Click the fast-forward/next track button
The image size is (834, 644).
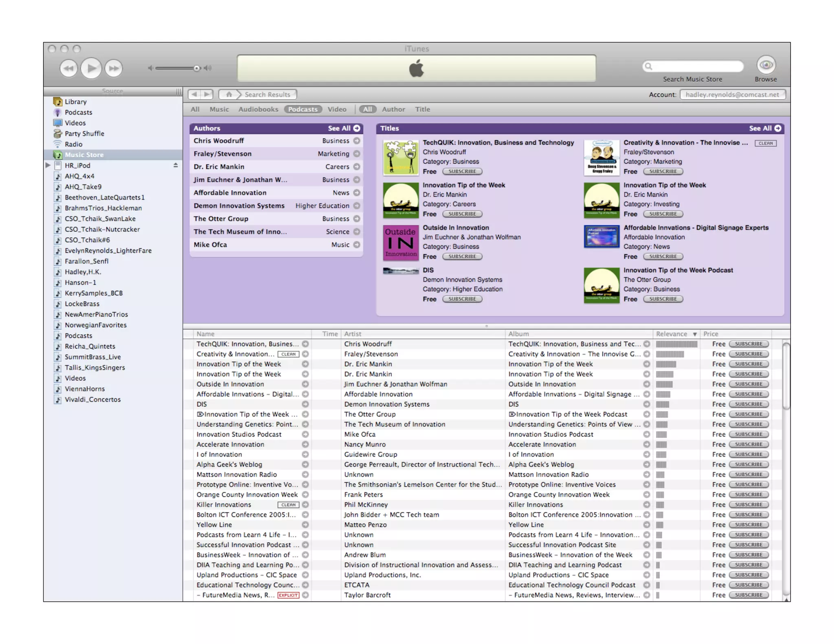pyautogui.click(x=114, y=68)
